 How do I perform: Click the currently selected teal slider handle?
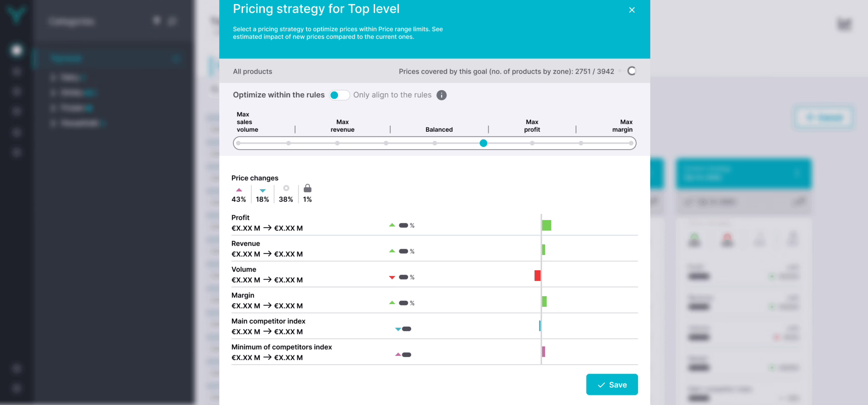pyautogui.click(x=483, y=143)
